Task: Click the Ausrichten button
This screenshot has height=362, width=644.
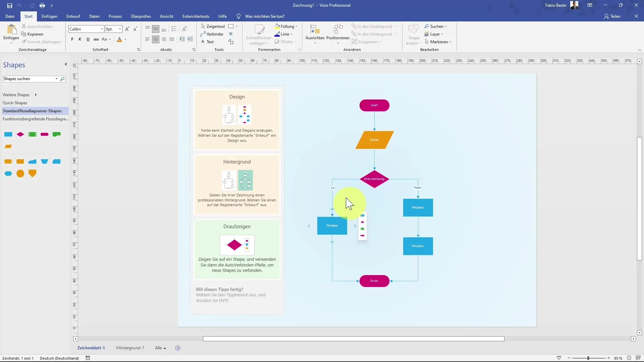Action: [315, 34]
